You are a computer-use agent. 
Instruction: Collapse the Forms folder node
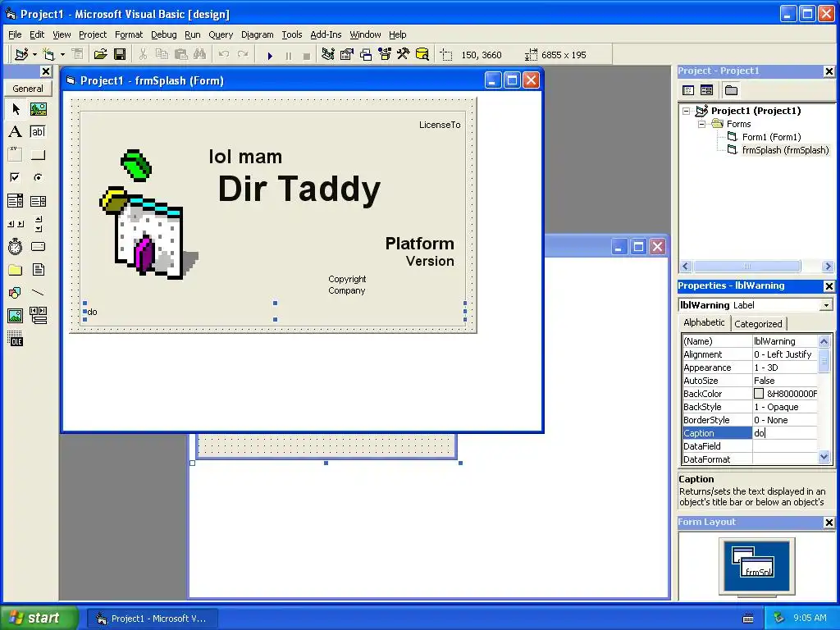(702, 125)
